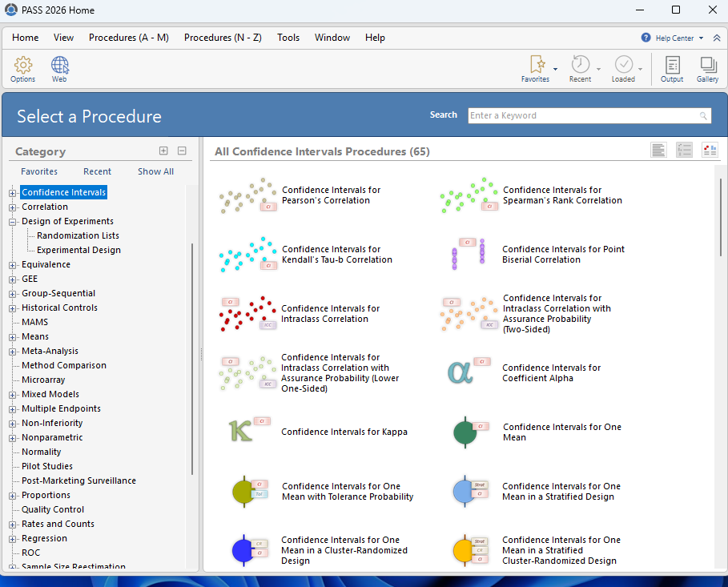The height and width of the screenshot is (587, 728).
Task: Switch to text-only list view
Action: [x=658, y=151]
